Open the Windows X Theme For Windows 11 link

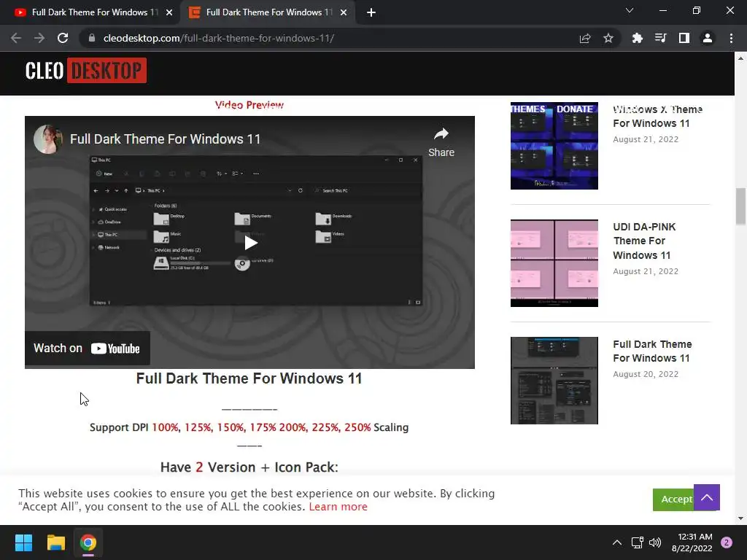pyautogui.click(x=657, y=116)
